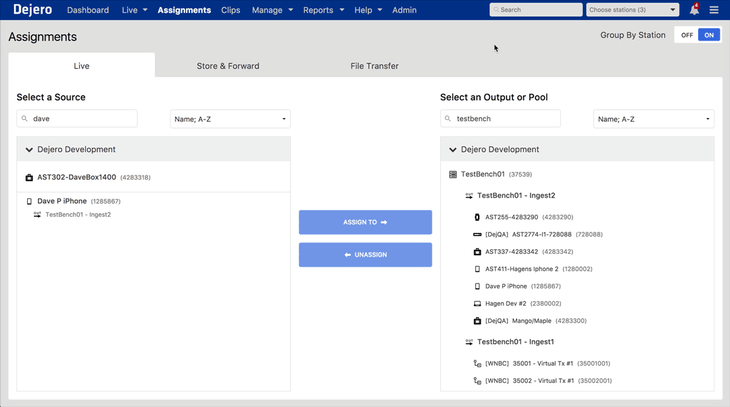The width and height of the screenshot is (730, 407).
Task: Select the [DejQA] Mango/Maple row
Action: (x=536, y=321)
